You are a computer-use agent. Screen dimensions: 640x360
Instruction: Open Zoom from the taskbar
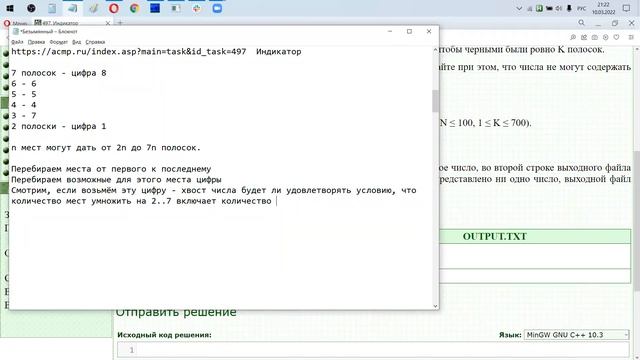pyautogui.click(x=217, y=8)
